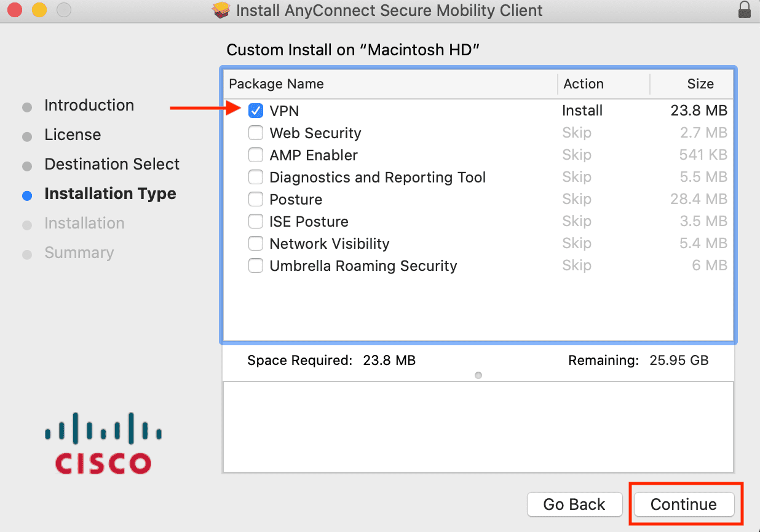Click the Continue button

(684, 504)
